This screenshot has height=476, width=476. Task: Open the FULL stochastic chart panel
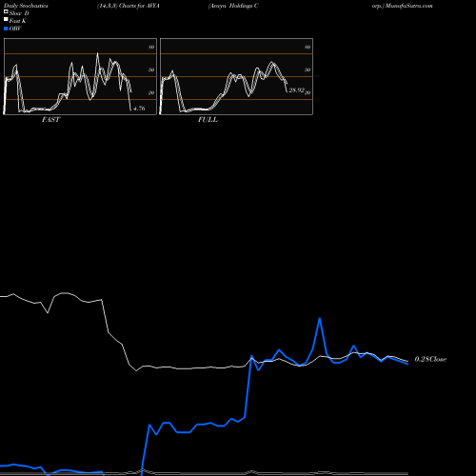[236, 76]
